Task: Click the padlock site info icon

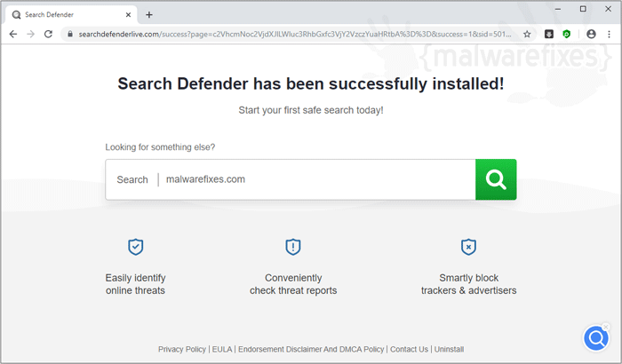Action: [x=70, y=35]
